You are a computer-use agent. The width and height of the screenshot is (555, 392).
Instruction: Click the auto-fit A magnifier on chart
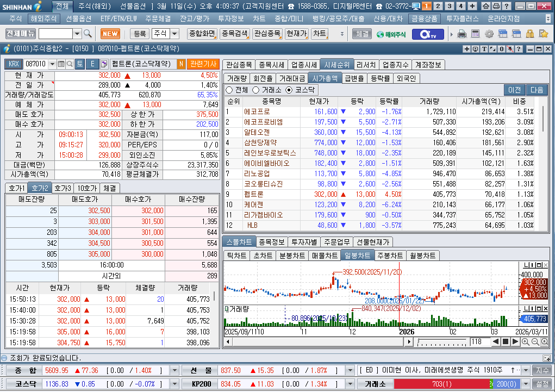click(x=544, y=342)
